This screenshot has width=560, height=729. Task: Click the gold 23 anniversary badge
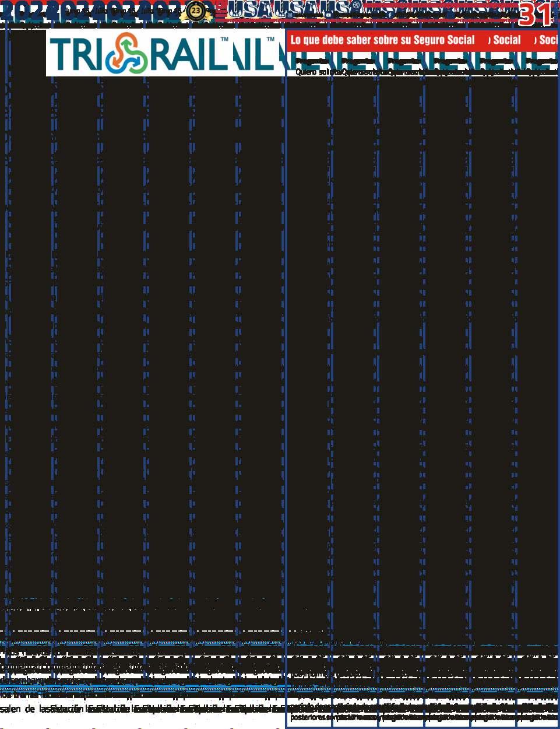point(195,12)
